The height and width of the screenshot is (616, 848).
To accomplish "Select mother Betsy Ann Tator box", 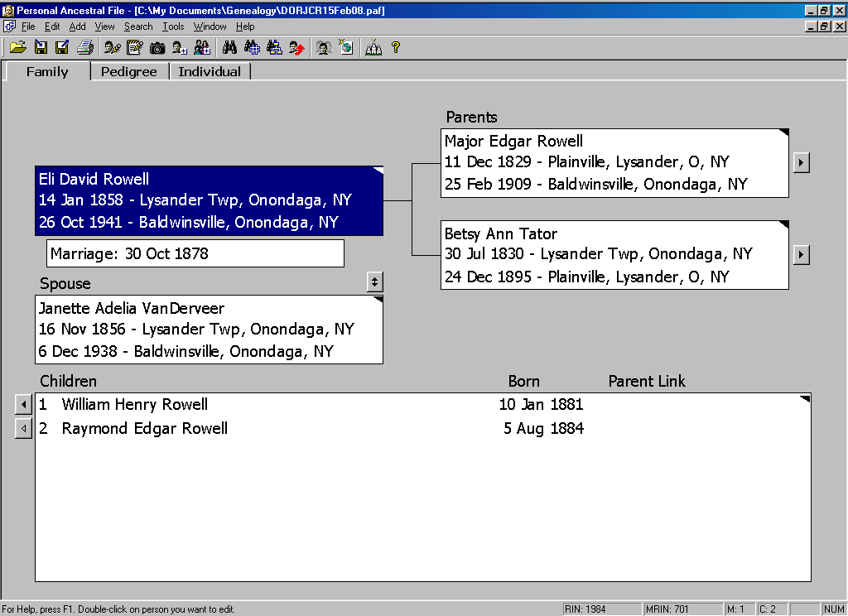I will pyautogui.click(x=615, y=255).
